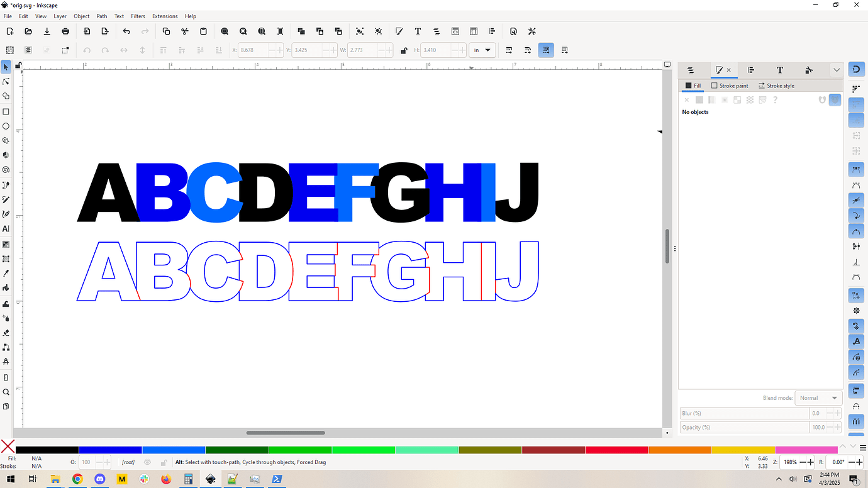Image resolution: width=868 pixels, height=488 pixels.
Task: Choose the Spiral tool
Action: point(6,170)
